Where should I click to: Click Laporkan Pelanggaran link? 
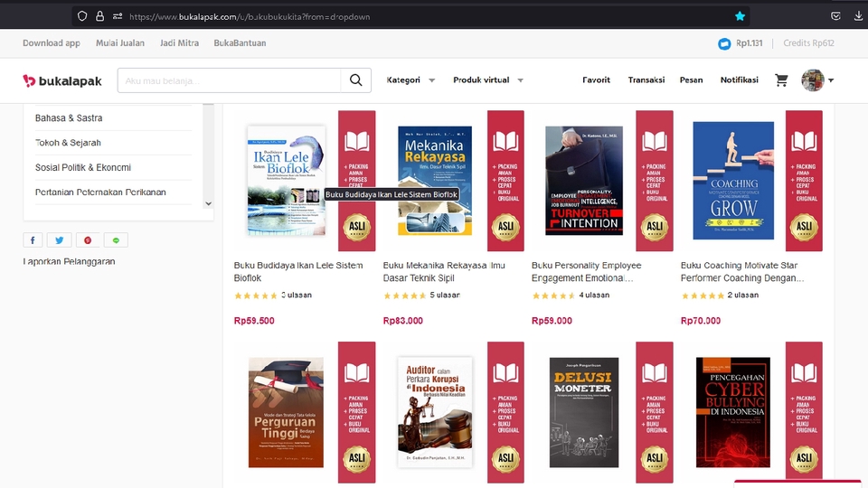(x=70, y=262)
